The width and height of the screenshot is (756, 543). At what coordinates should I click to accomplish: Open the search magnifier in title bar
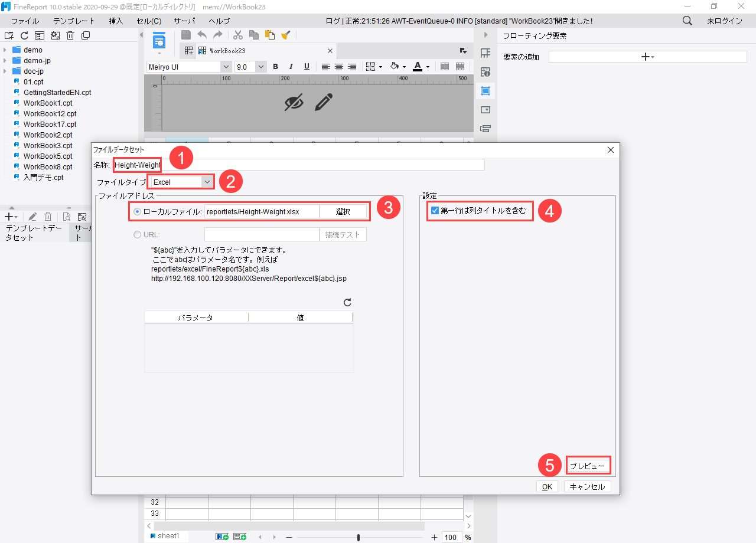[687, 21]
